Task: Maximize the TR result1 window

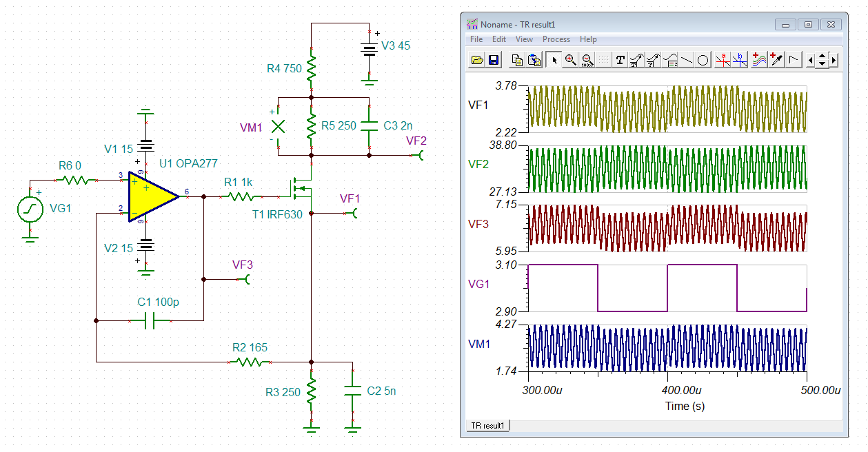Action: pos(808,24)
